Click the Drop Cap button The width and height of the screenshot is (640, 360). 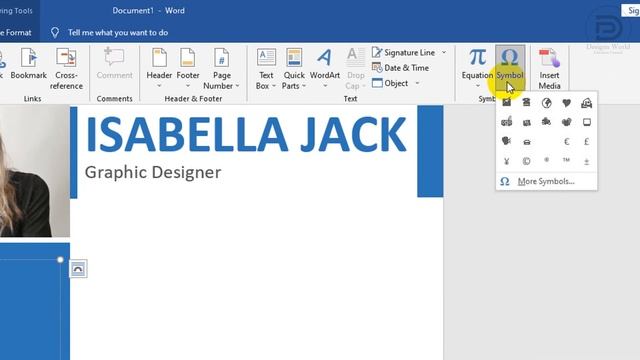(x=356, y=69)
